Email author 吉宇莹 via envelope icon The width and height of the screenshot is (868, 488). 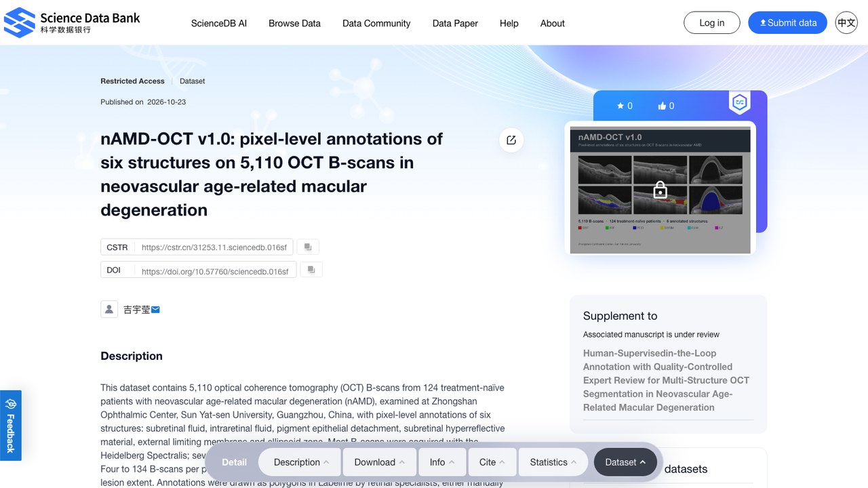tap(155, 310)
